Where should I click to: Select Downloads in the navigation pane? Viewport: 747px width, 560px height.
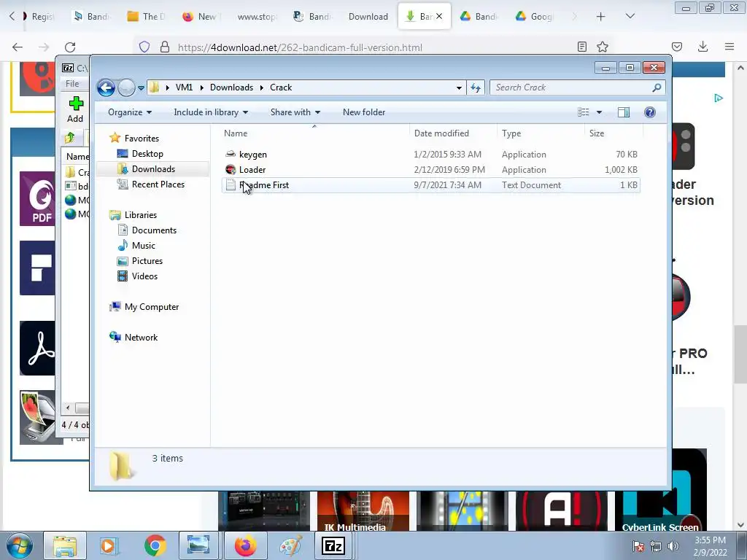coord(153,169)
